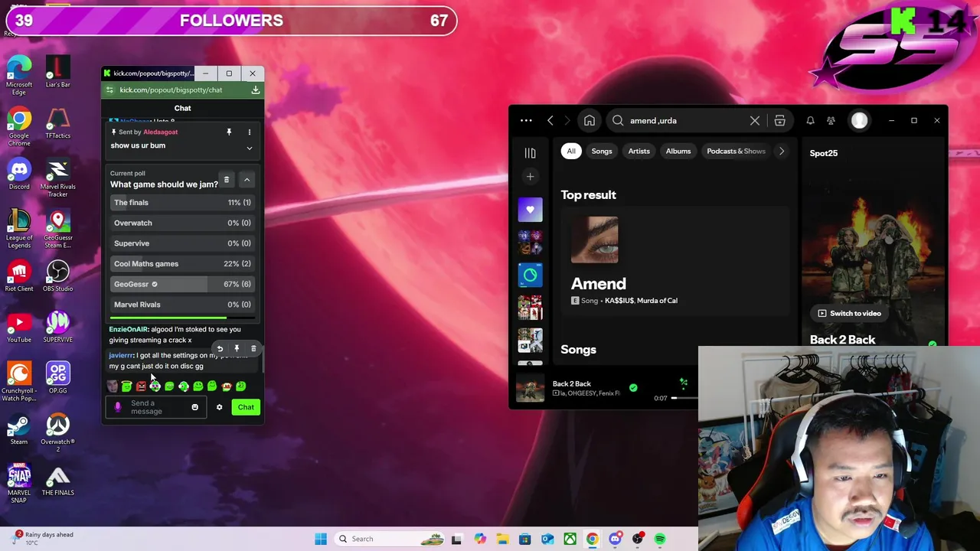Delete the current poll with the trash icon

pyautogui.click(x=226, y=180)
